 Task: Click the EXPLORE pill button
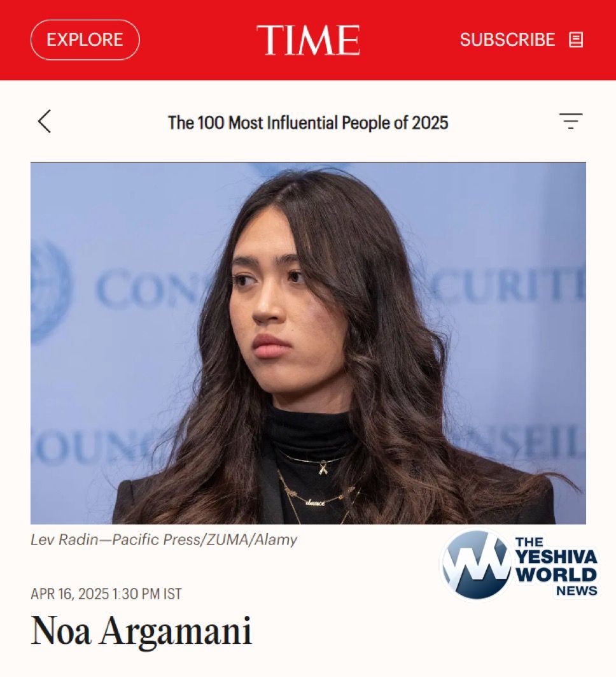(85, 39)
